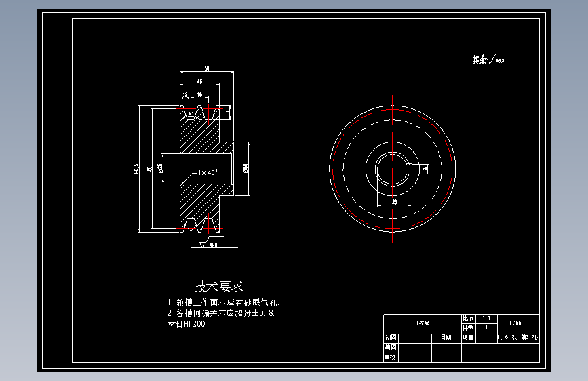Viewport: 588px width, 381px height.
Task: Click the 描图 cell in title block
Action: pos(391,347)
